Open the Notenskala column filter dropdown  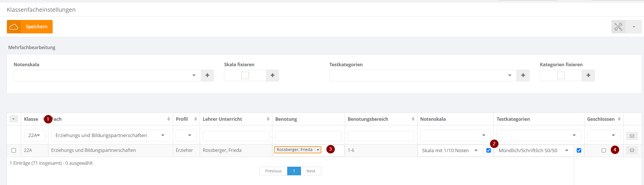click(455, 135)
